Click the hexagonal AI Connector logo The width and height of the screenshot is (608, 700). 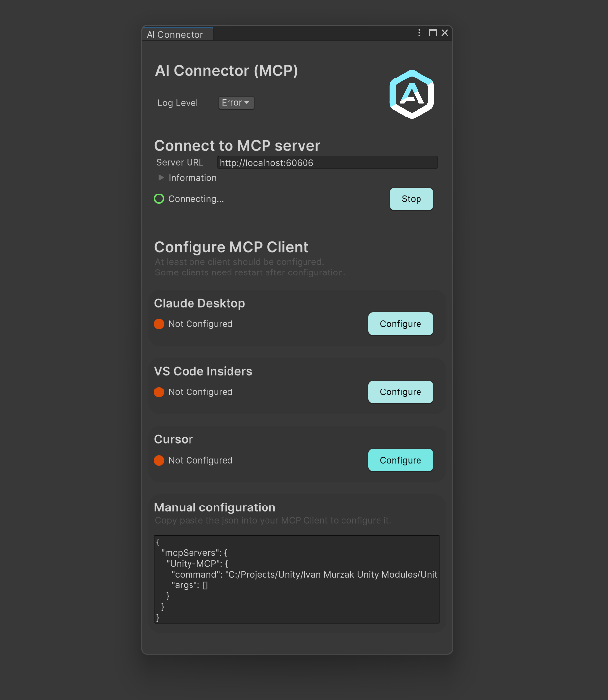(412, 94)
